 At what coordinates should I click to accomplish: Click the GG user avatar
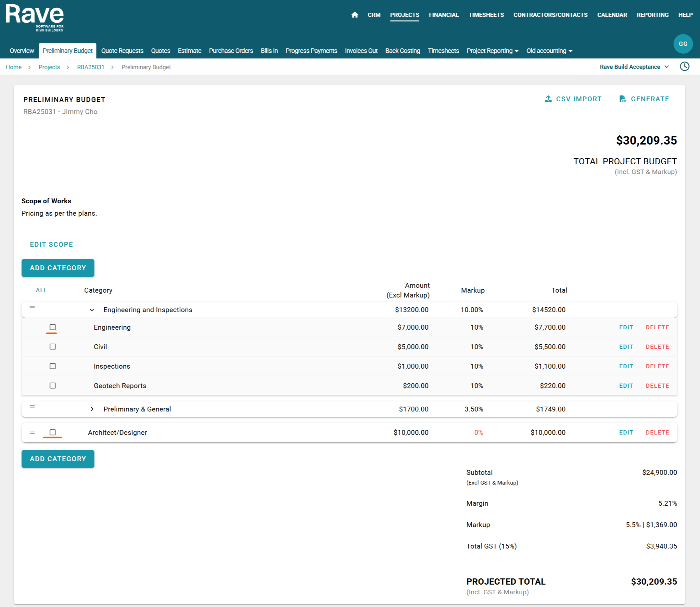coord(683,44)
